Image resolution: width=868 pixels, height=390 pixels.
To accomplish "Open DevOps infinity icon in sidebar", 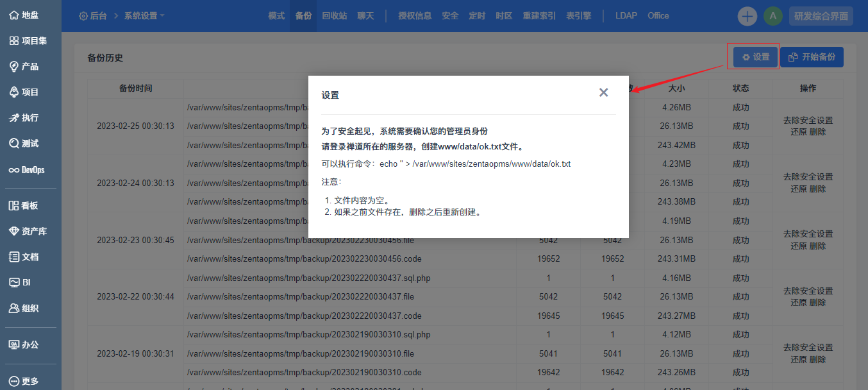I will [x=14, y=170].
